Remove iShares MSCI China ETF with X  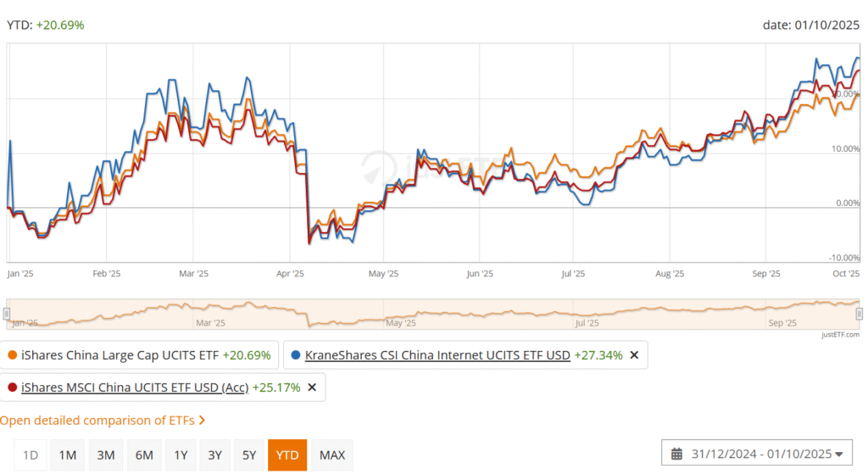click(312, 388)
